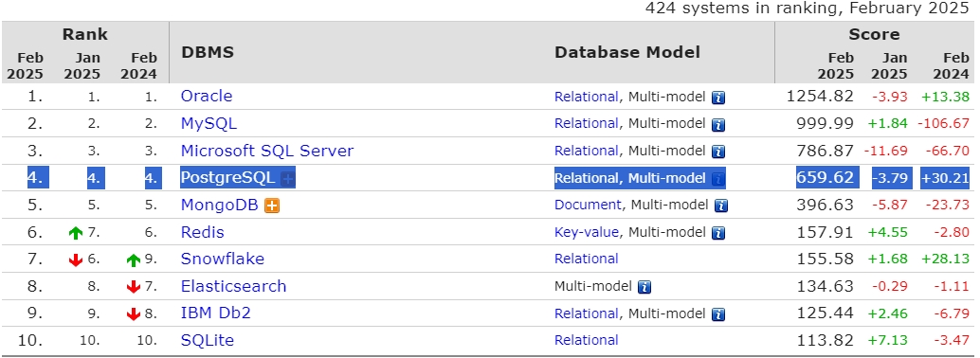Click green up arrow beside Snowflake's Feb 2024 rank
Screen dimensions: 980x358
[133, 260]
